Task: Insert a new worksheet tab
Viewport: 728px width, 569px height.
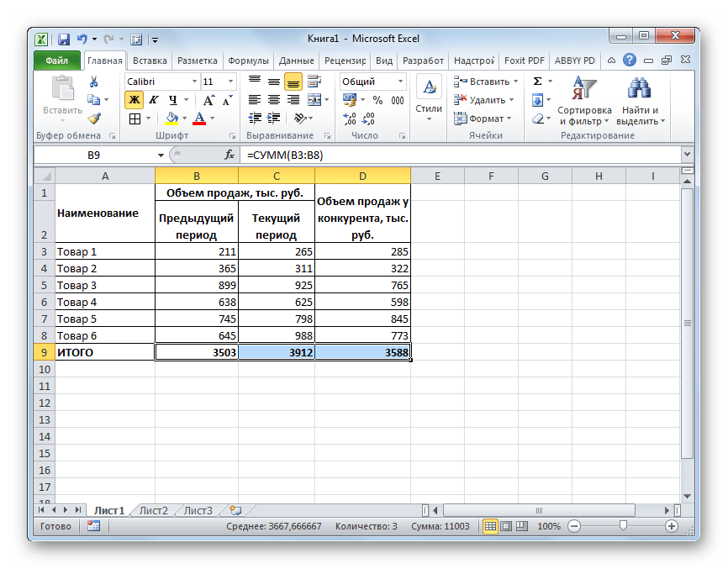Action: point(236,510)
